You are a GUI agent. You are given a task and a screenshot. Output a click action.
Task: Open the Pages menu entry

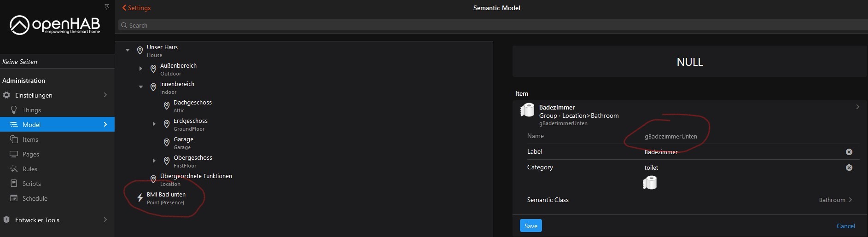pyautogui.click(x=57, y=154)
